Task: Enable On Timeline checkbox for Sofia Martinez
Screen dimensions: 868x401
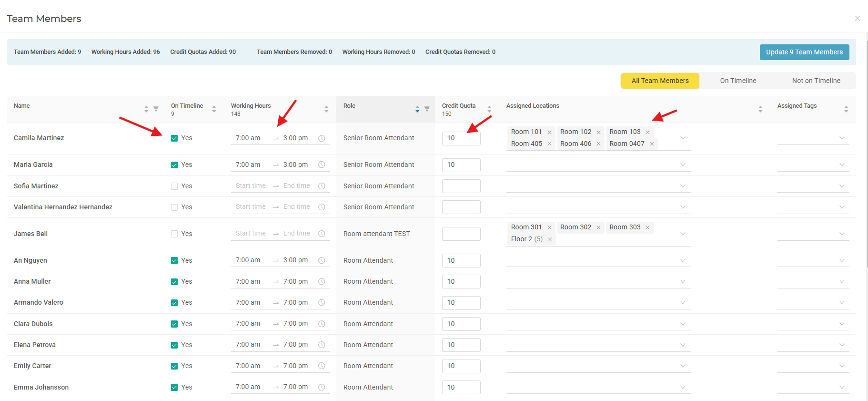Action: [174, 186]
